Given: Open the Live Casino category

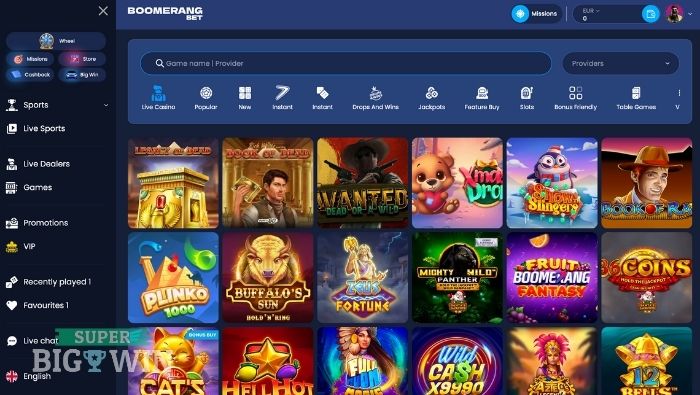Looking at the screenshot, I should point(158,97).
